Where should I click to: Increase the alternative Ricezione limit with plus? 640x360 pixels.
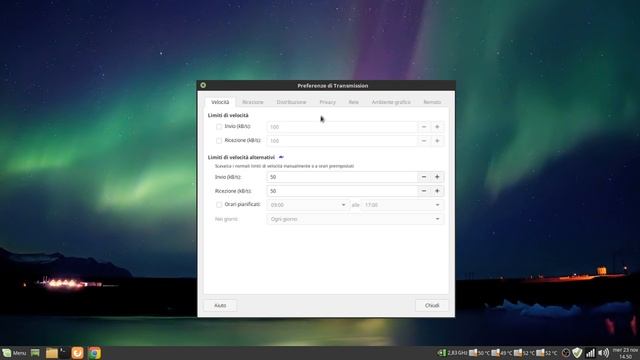[x=437, y=191]
